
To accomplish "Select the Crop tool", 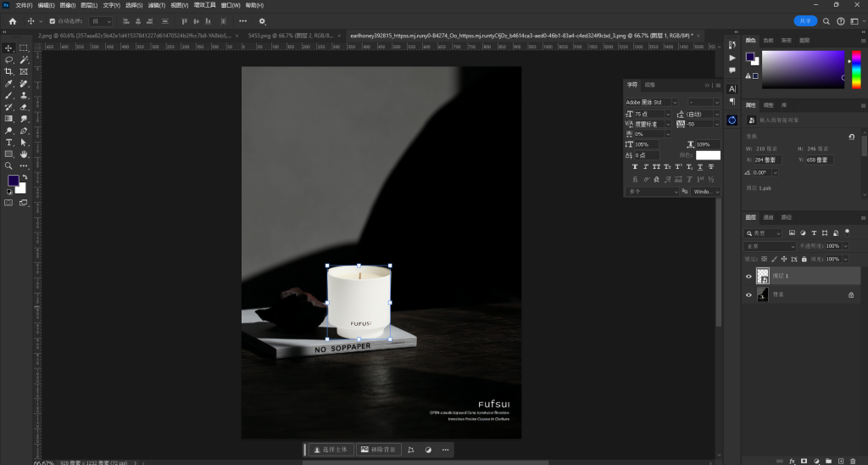I will 8,72.
